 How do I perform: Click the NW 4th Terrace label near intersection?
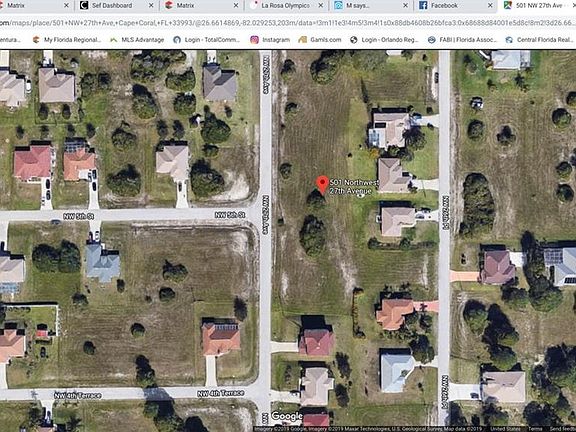(220, 393)
